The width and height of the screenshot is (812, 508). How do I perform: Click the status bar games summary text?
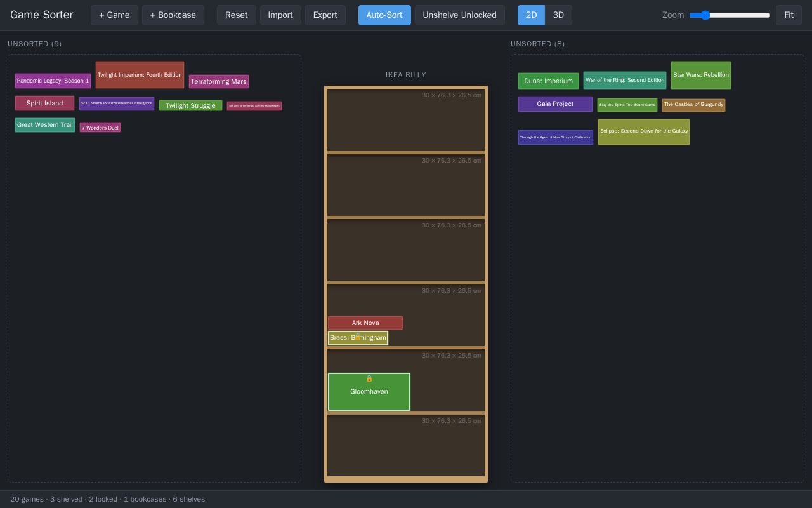click(108, 499)
